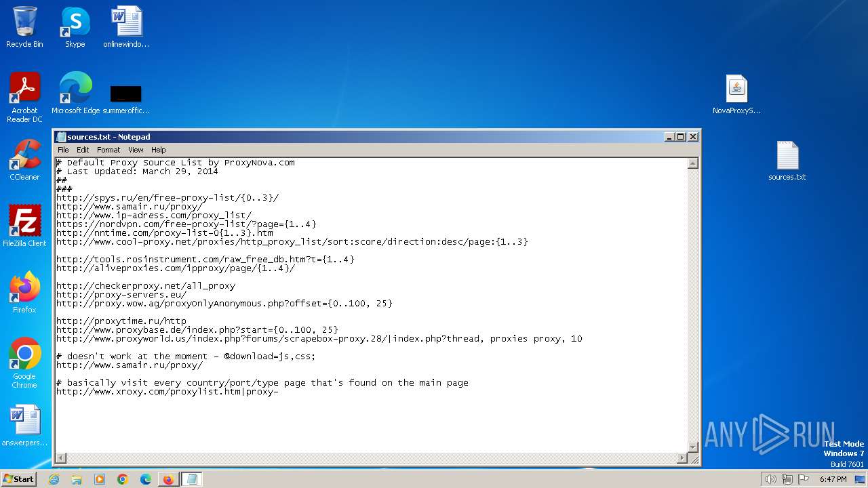The height and width of the screenshot is (488, 868).
Task: Open the volume tray icon
Action: 770,479
